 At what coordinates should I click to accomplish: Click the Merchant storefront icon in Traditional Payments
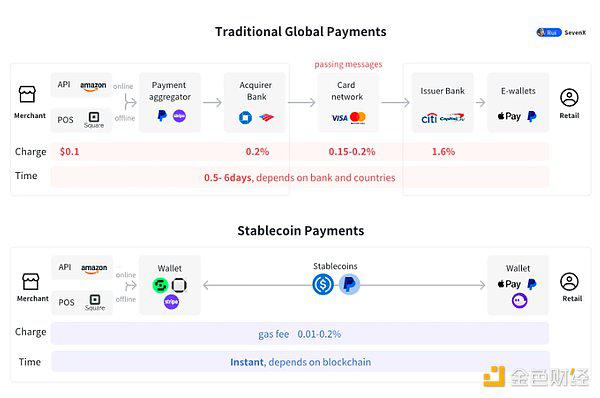click(x=27, y=94)
